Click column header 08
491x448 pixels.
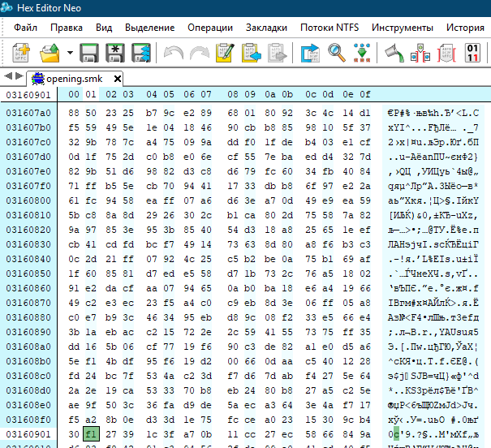coord(233,94)
